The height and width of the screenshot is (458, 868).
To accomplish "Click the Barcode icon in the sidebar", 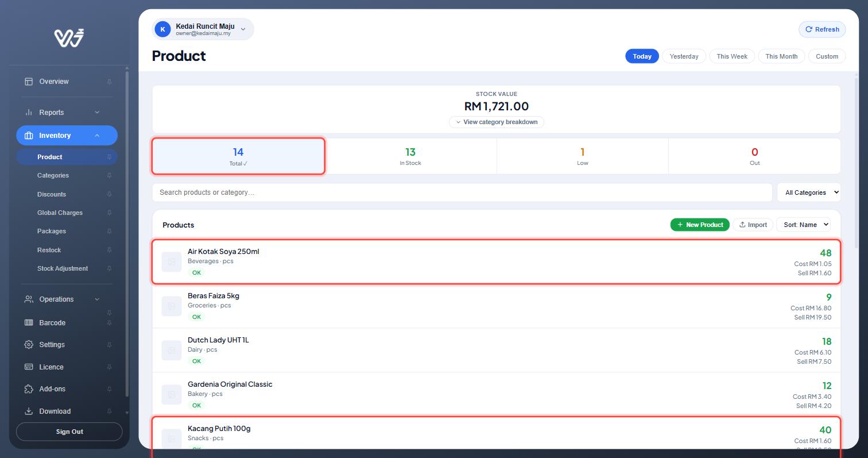I will pos(29,323).
